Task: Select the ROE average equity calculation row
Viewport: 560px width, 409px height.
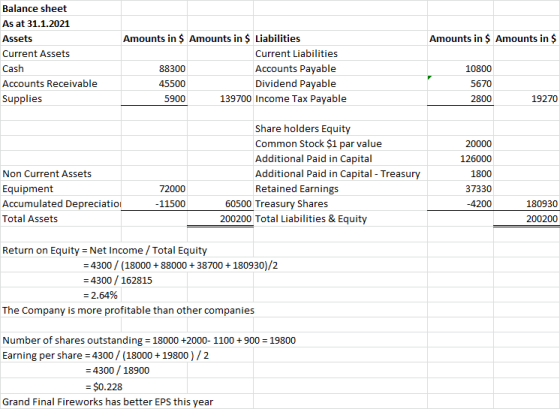Action: pyautogui.click(x=180, y=265)
